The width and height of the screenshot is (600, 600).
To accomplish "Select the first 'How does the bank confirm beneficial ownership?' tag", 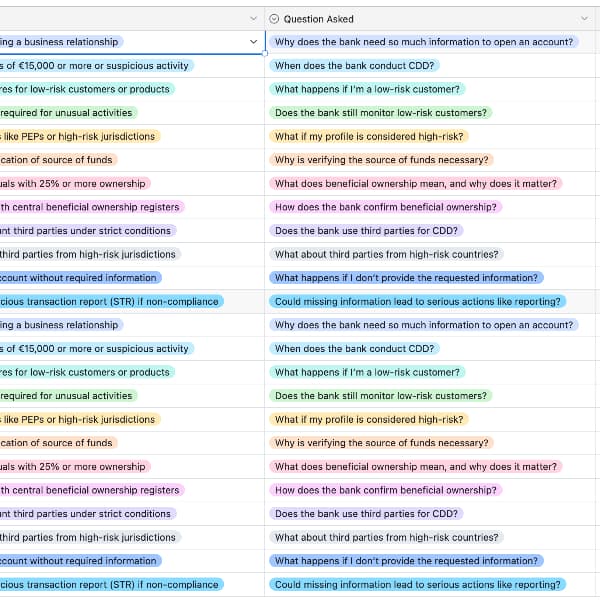I will coord(386,207).
